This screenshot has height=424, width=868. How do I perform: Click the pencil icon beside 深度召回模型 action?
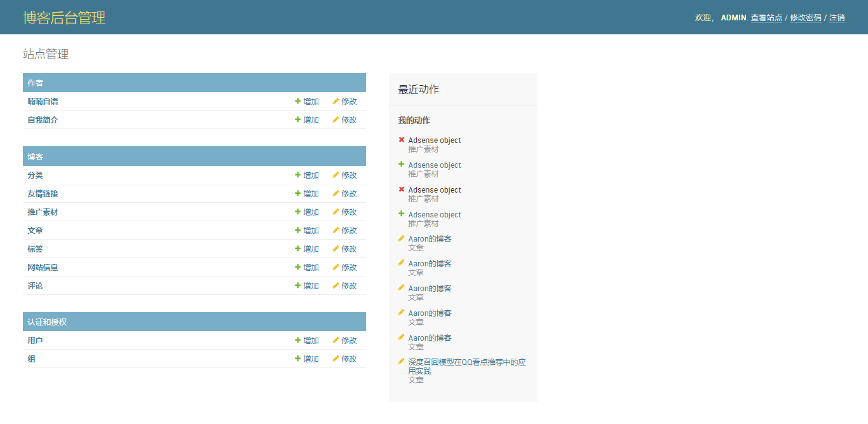[x=401, y=361]
